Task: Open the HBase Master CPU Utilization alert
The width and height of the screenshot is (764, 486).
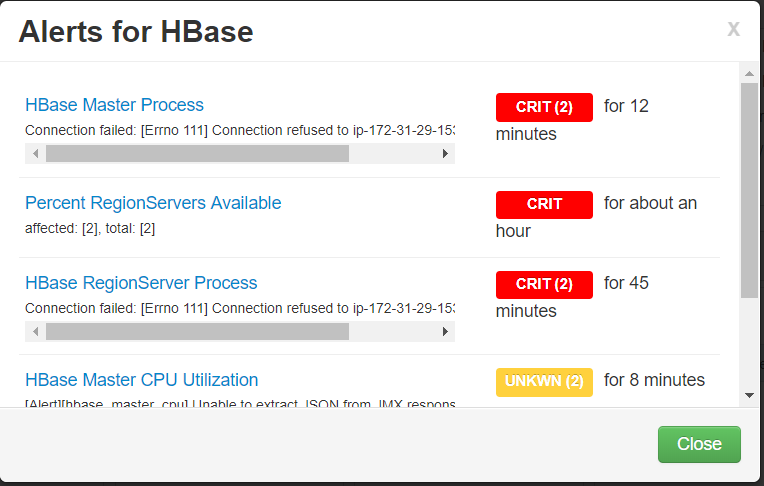Action: pyautogui.click(x=142, y=380)
